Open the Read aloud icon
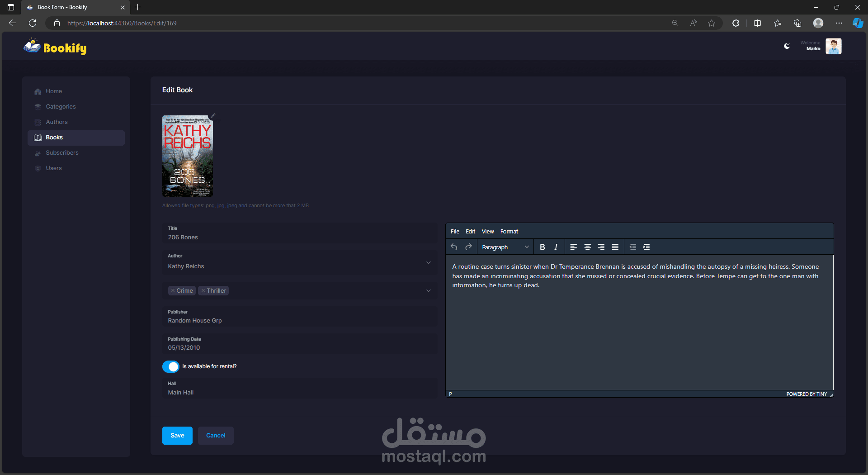 [x=693, y=23]
